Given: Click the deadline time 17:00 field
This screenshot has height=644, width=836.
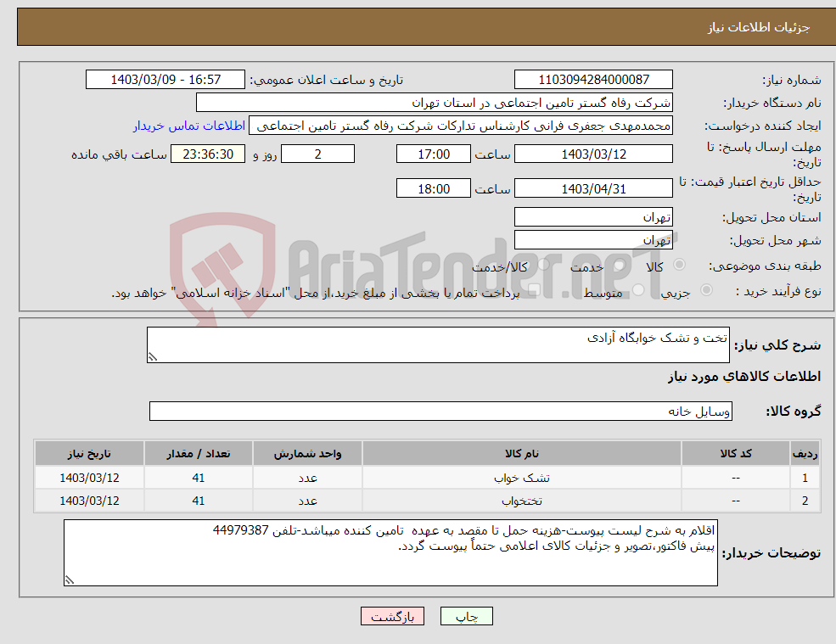Looking at the screenshot, I should (x=434, y=154).
